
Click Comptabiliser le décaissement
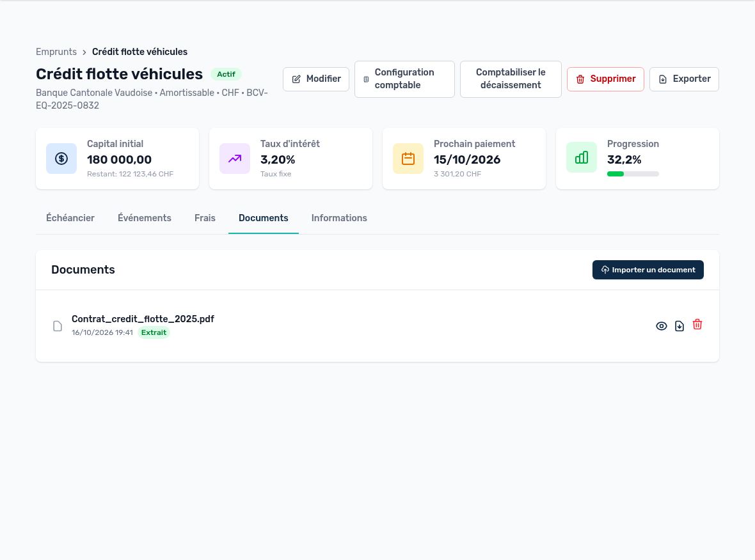pos(511,79)
